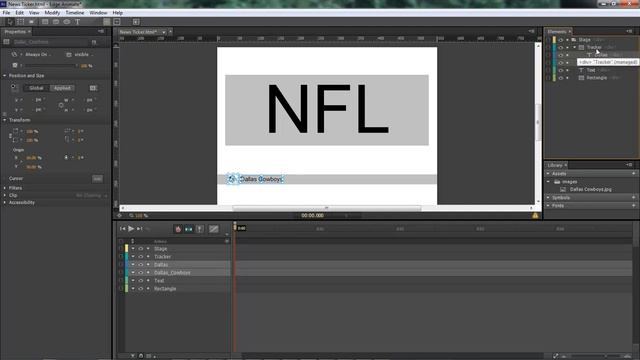
Task: Switch to the Library panel tab
Action: coord(555,165)
